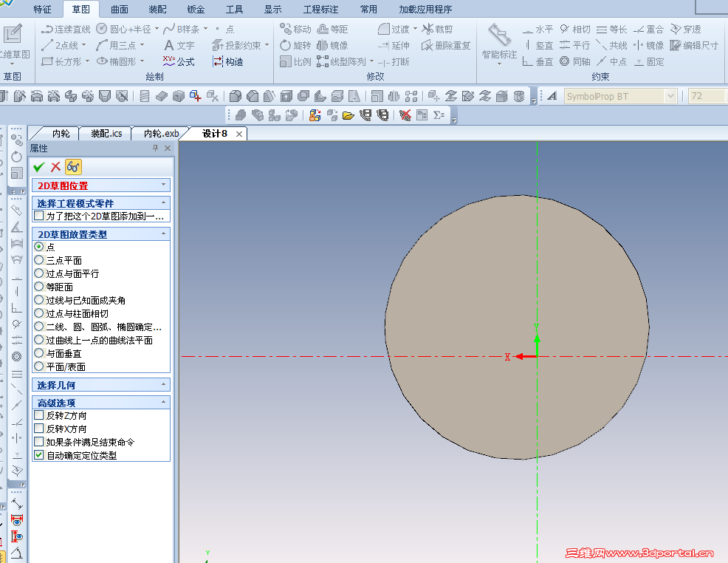Confirm with the green checkmark
The width and height of the screenshot is (728, 563).
pos(39,167)
